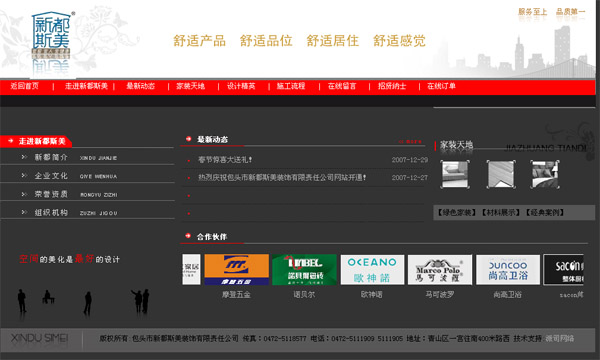Screen dimensions: 600x360
Task: Click the 【经典案例】 link
Action: pyautogui.click(x=545, y=212)
